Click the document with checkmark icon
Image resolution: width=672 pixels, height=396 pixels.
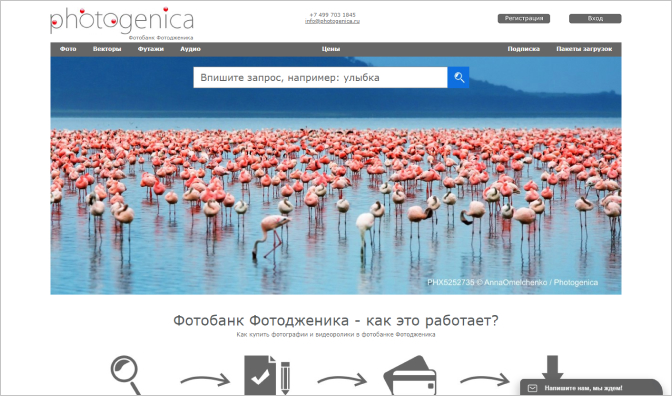[261, 375]
